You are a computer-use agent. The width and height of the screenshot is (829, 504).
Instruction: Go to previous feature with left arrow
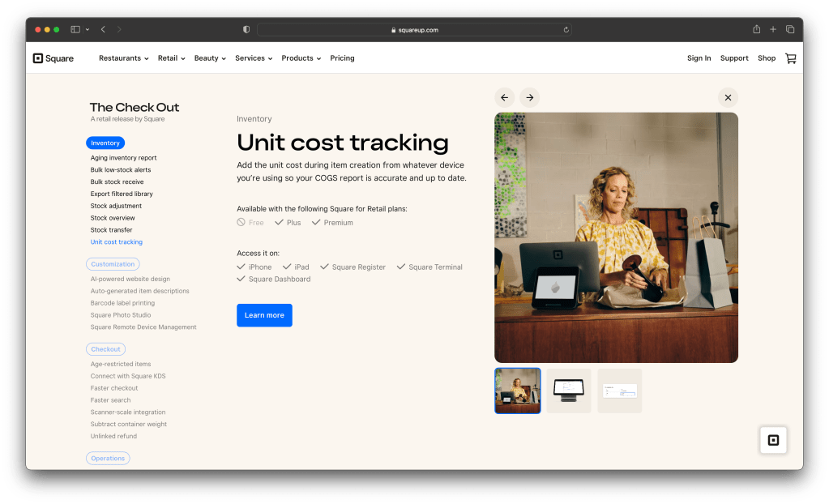coord(504,97)
